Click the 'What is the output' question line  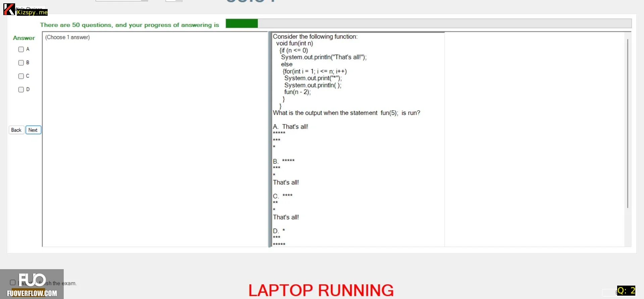[346, 113]
